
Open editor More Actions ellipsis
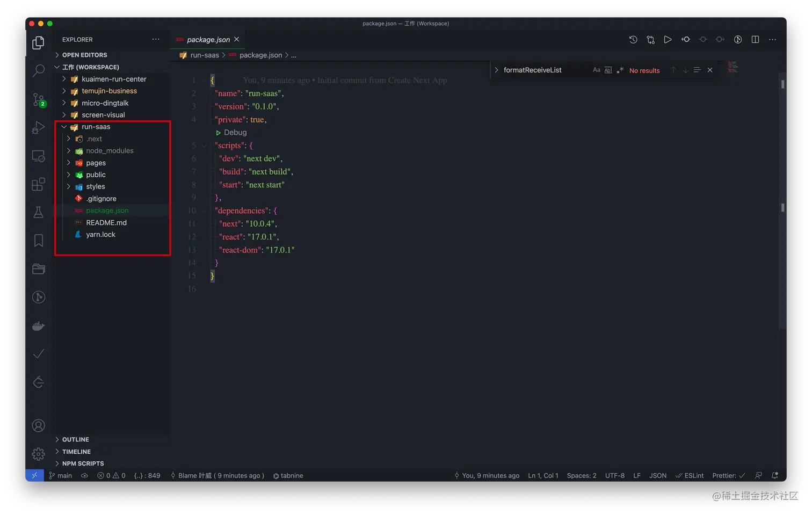click(x=772, y=40)
